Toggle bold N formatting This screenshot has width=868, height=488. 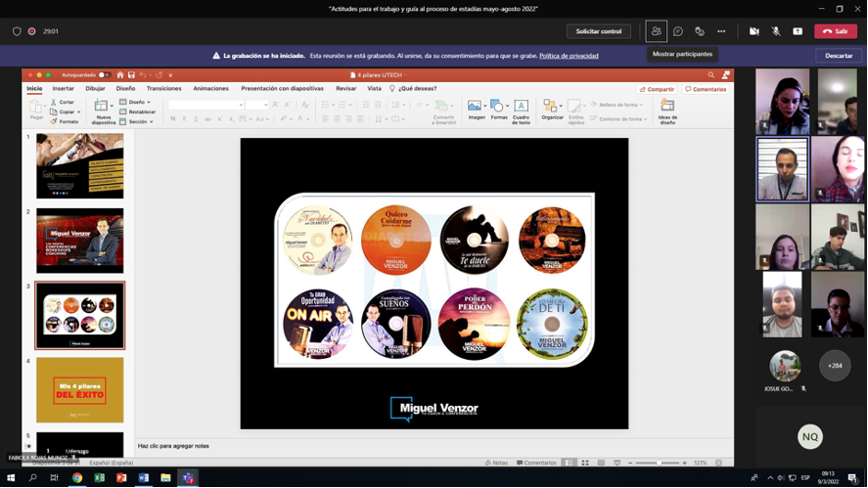[x=172, y=119]
